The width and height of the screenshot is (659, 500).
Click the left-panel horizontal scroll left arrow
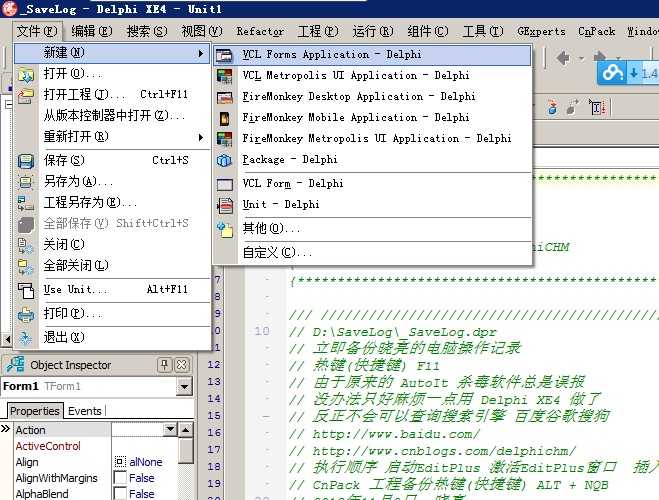point(7,339)
